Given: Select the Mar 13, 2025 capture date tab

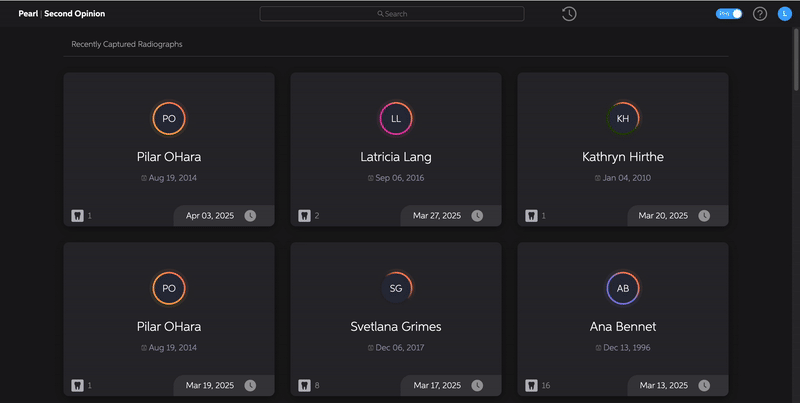Looking at the screenshot, I should pyautogui.click(x=664, y=384).
